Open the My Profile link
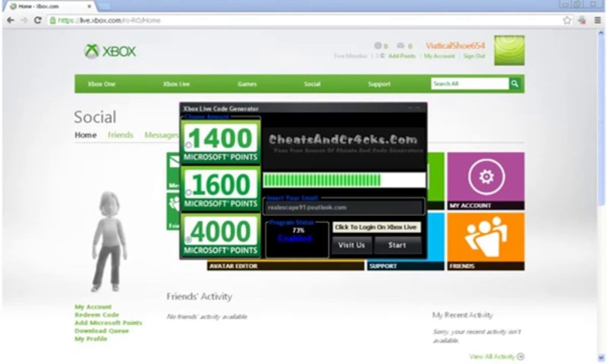The width and height of the screenshot is (607, 364). click(91, 339)
